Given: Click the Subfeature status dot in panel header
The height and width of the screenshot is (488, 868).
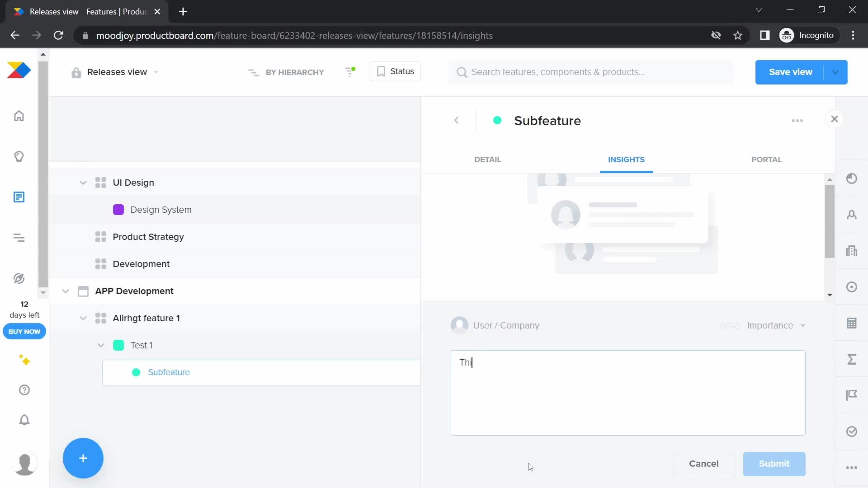Looking at the screenshot, I should tap(497, 120).
